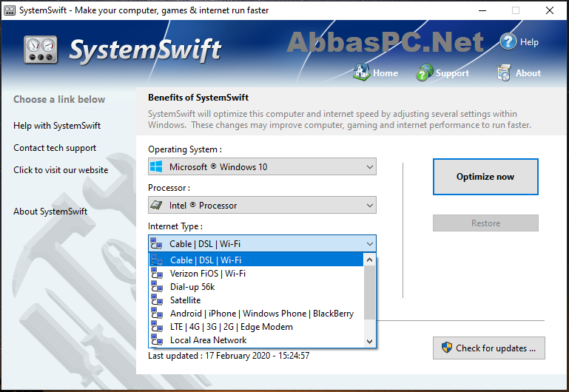The height and width of the screenshot is (392, 569).
Task: Click the icon beside LTE 4G option
Action: 157,327
